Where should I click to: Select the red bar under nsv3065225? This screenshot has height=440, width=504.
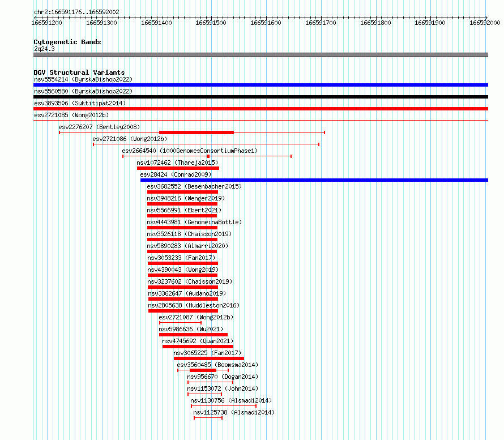[x=209, y=358]
